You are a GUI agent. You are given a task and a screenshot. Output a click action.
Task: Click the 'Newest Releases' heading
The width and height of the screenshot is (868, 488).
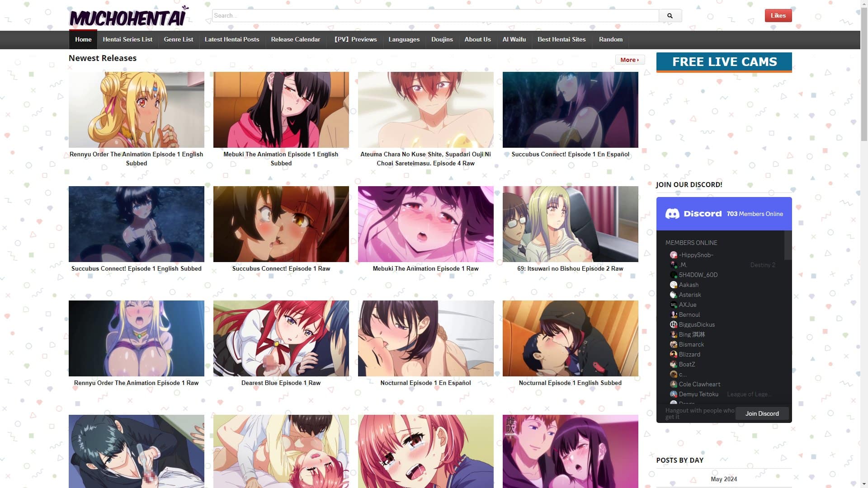click(103, 58)
